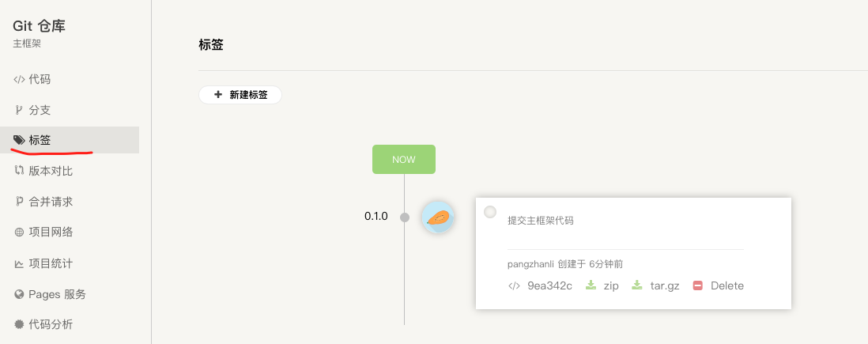Click the merge request icon beside 合并请求
The image size is (868, 344).
pyautogui.click(x=19, y=201)
